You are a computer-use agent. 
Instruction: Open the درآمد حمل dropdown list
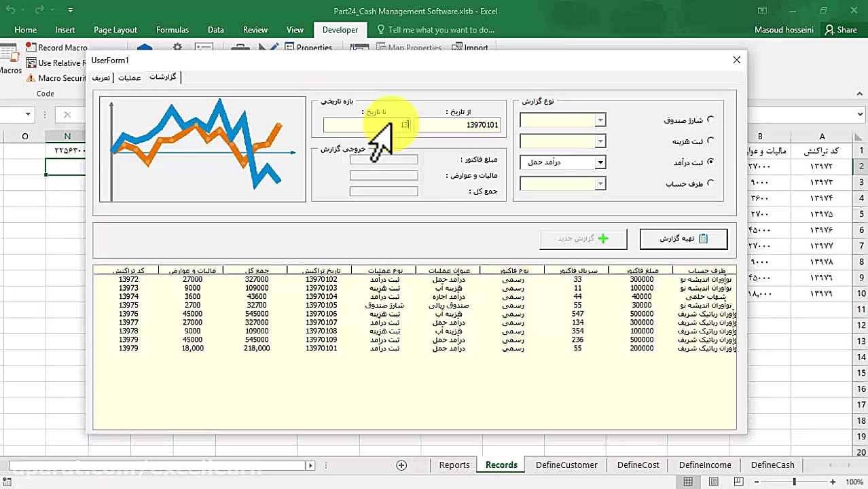[x=600, y=162]
